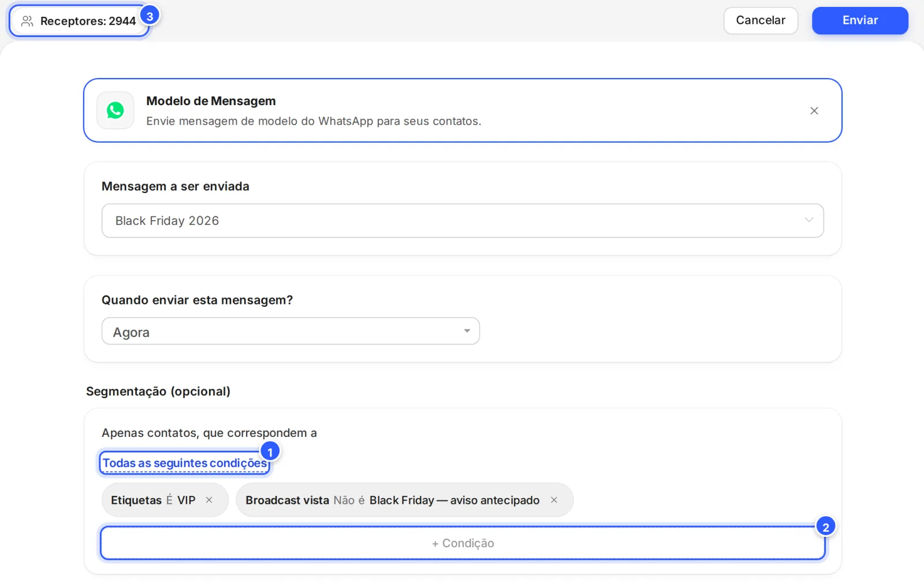Click the Enviar button
This screenshot has height=586, width=924.
(860, 20)
